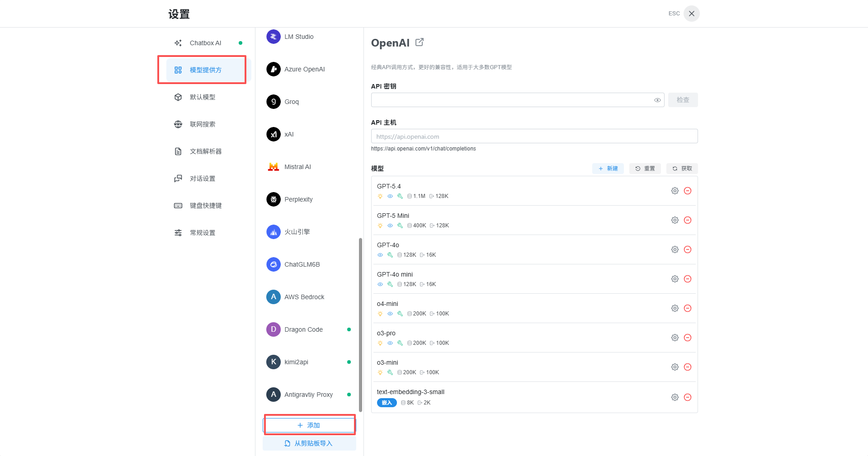
Task: Select Antigravtiy Proxy provider
Action: [x=309, y=395]
